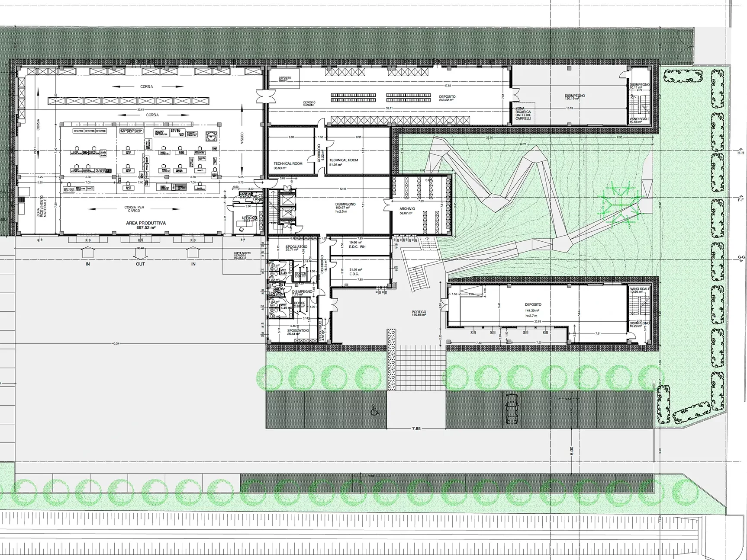Screen dimensions: 747x560
Task: Click the OUT arrow below the production area
Action: click(x=140, y=253)
